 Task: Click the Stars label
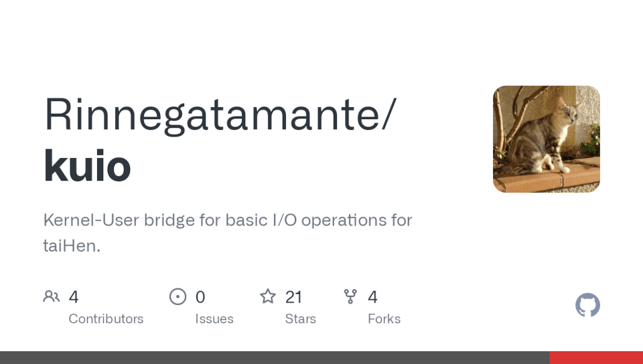tap(300, 318)
